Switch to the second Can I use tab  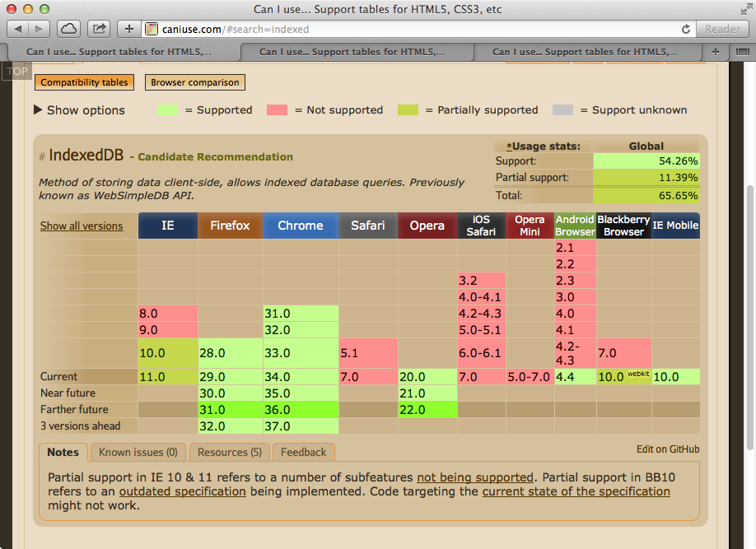352,52
